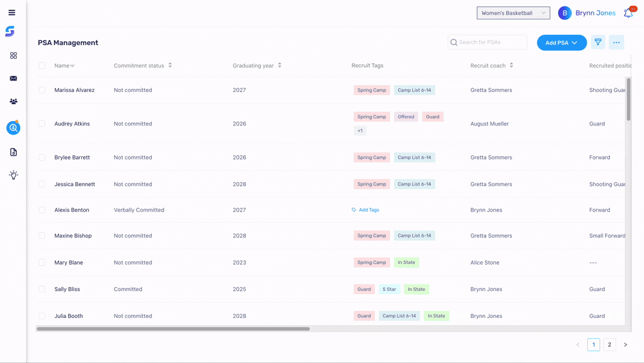The height and width of the screenshot is (363, 644).
Task: Open the Women's Basketball team dropdown
Action: pyautogui.click(x=513, y=13)
